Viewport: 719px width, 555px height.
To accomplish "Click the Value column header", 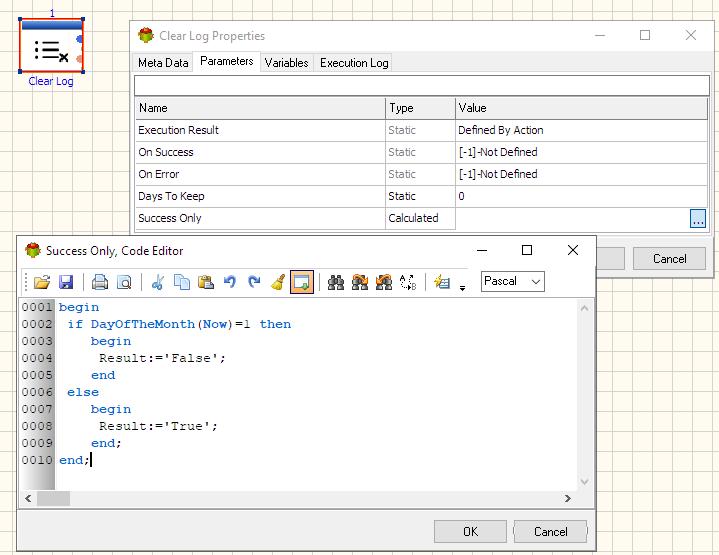I will (x=581, y=108).
